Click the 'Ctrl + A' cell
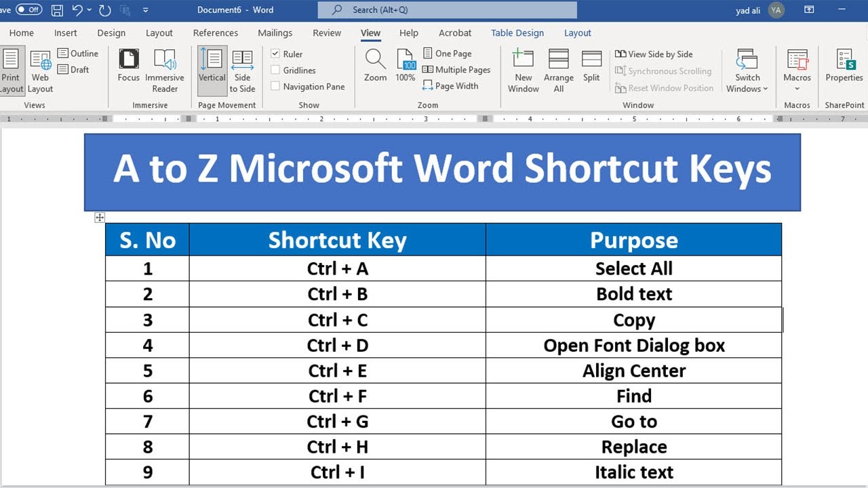This screenshot has height=488, width=868. click(x=337, y=268)
